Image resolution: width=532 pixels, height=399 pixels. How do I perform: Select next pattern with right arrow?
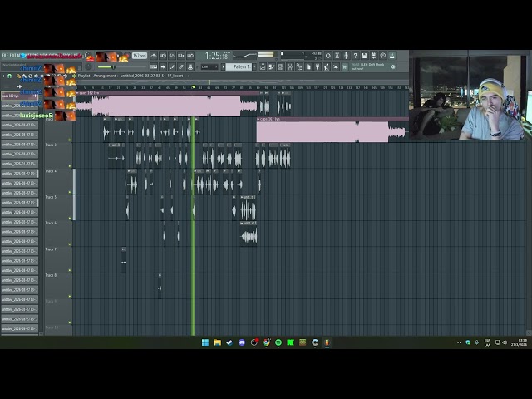(254, 66)
